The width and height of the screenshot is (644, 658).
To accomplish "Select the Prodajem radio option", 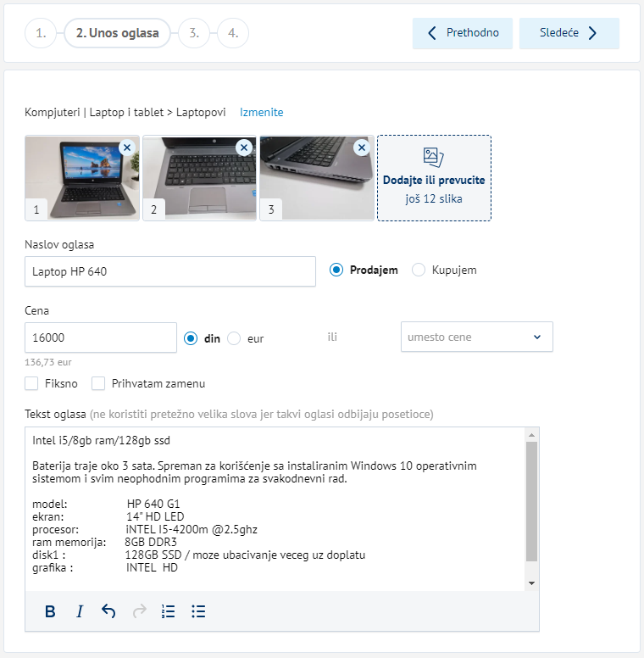I will tap(336, 270).
